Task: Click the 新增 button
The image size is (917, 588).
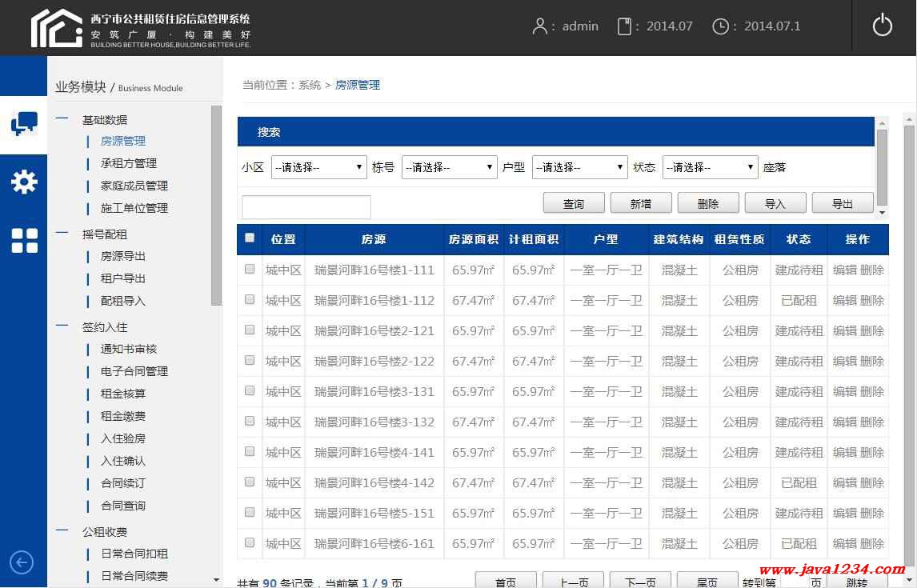Action: point(641,203)
